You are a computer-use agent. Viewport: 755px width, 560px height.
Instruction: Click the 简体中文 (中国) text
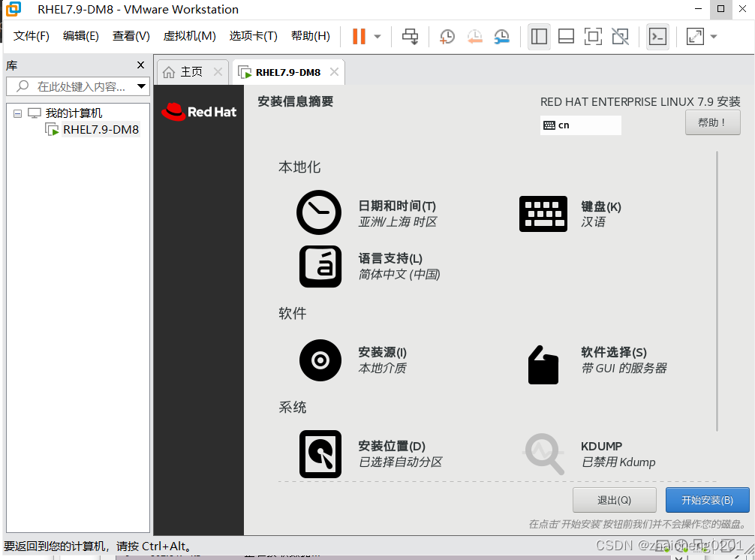[x=399, y=275]
